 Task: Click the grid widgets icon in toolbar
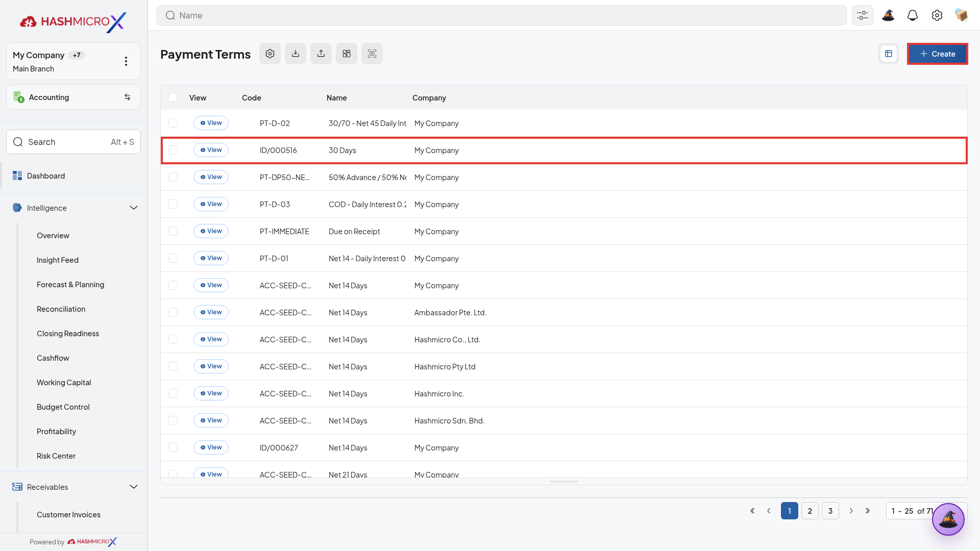pyautogui.click(x=347, y=54)
